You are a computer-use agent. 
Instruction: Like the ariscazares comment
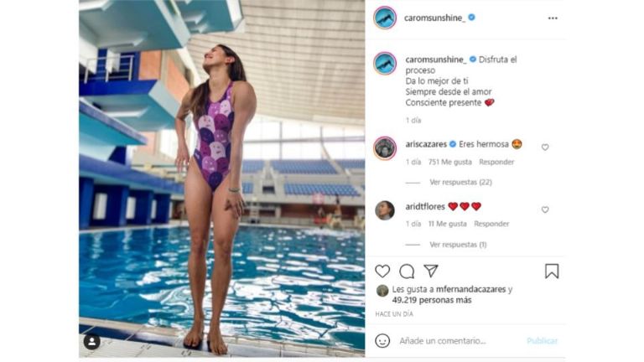pos(545,147)
